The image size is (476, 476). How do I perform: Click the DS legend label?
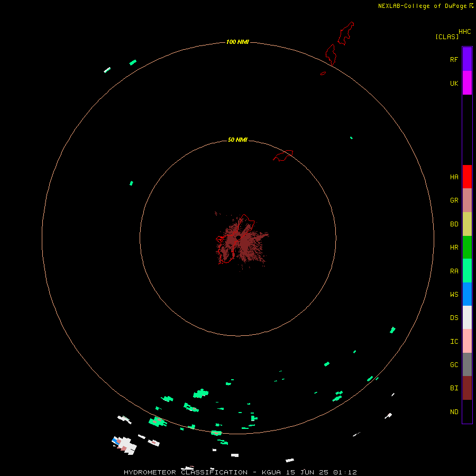pos(454,318)
